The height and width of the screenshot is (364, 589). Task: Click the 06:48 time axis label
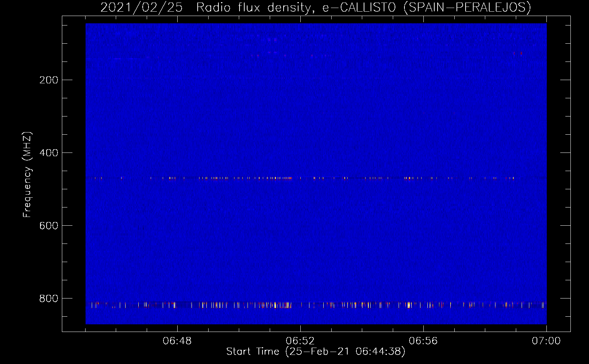coord(177,341)
